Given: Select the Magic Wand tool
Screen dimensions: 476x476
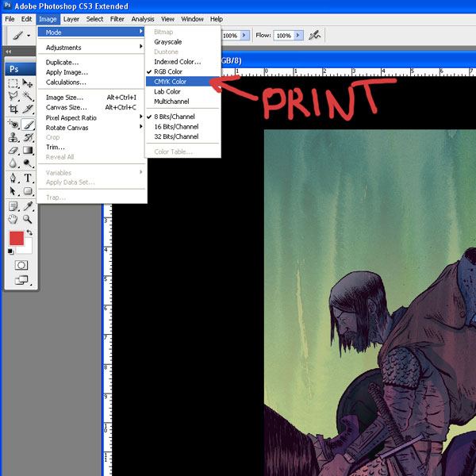Looking at the screenshot, I should [x=28, y=96].
